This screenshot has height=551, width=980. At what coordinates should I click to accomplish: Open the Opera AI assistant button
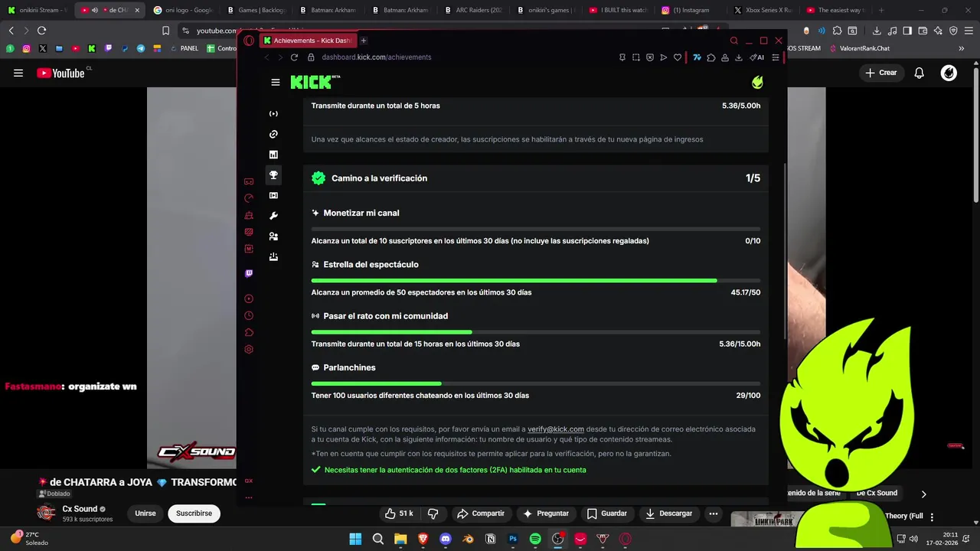pos(756,57)
